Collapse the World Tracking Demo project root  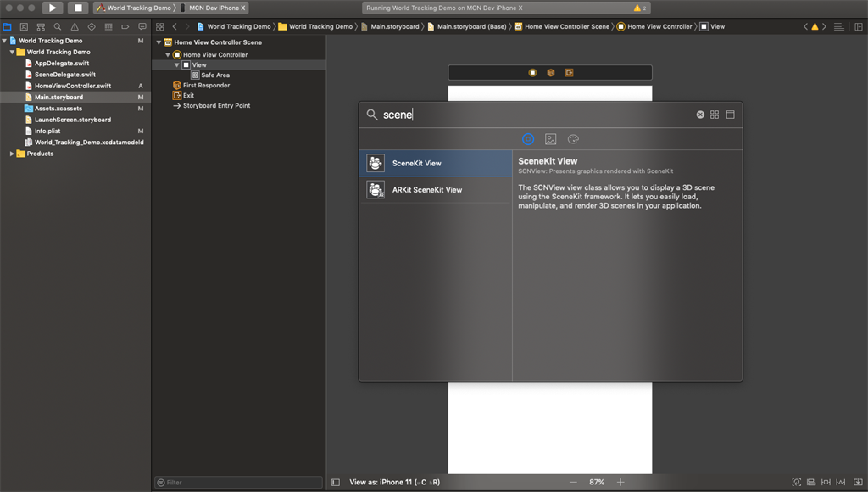[4, 41]
